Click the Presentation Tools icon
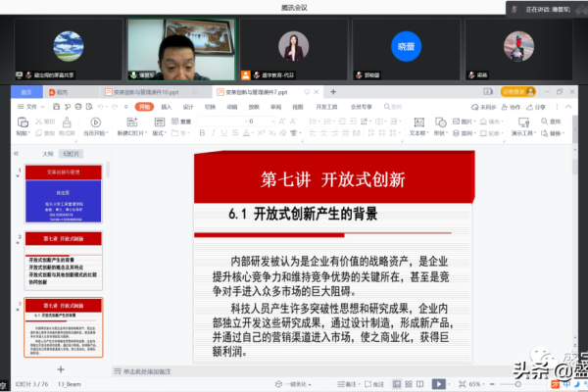 tap(523, 122)
